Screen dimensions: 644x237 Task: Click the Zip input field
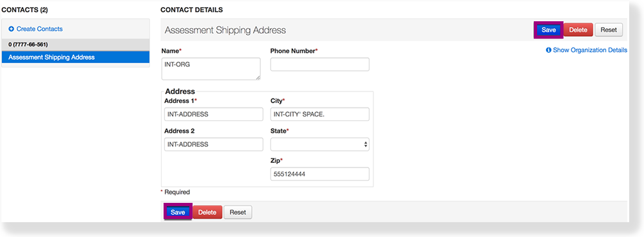pyautogui.click(x=320, y=174)
